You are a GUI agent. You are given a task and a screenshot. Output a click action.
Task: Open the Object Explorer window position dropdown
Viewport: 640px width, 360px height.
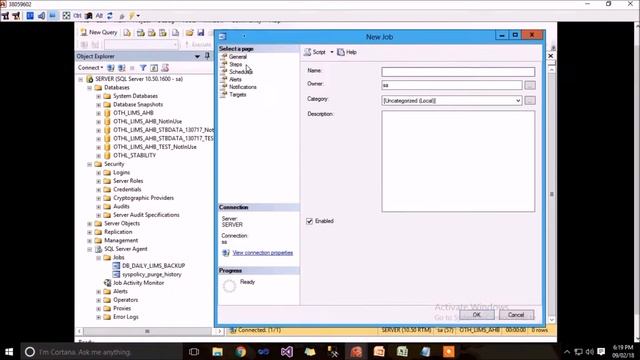click(x=197, y=56)
